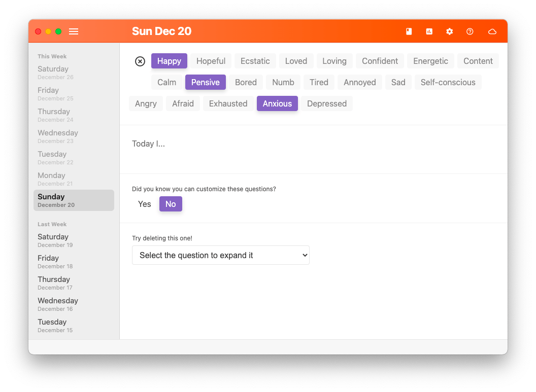The height and width of the screenshot is (392, 536).
Task: Open Monday December 21 entry
Action: pyautogui.click(x=74, y=179)
